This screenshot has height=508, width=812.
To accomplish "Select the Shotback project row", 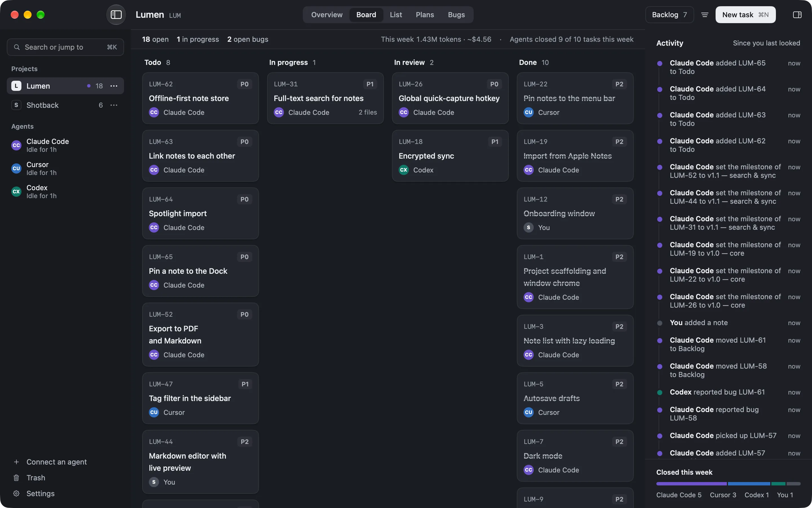I will point(65,105).
